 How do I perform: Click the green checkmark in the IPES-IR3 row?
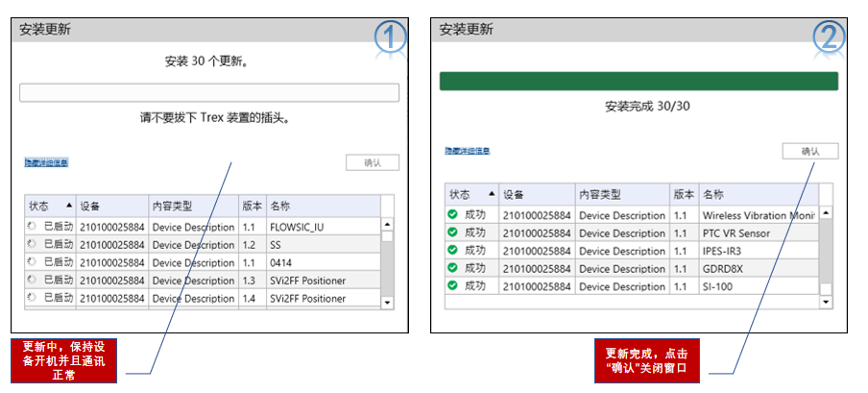click(x=453, y=251)
